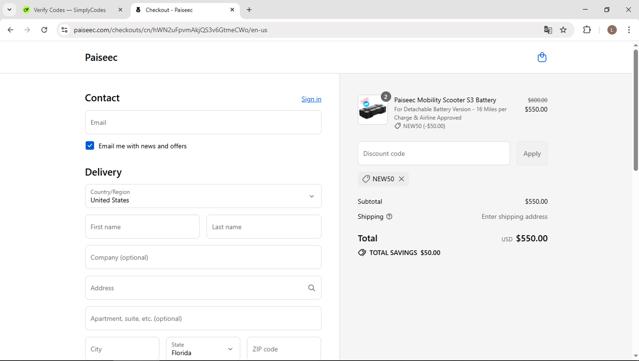Click the crossed-out $600.00 price

click(538, 100)
